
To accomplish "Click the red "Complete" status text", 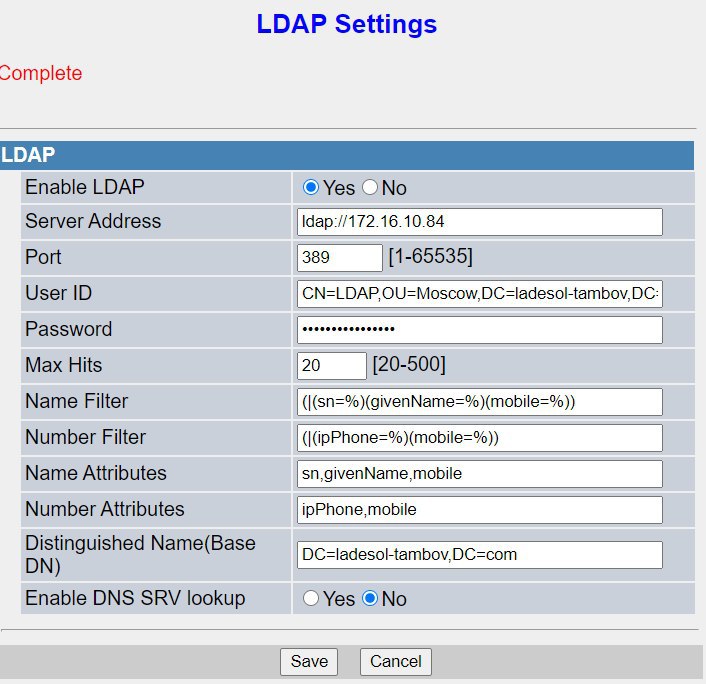I will 41,73.
